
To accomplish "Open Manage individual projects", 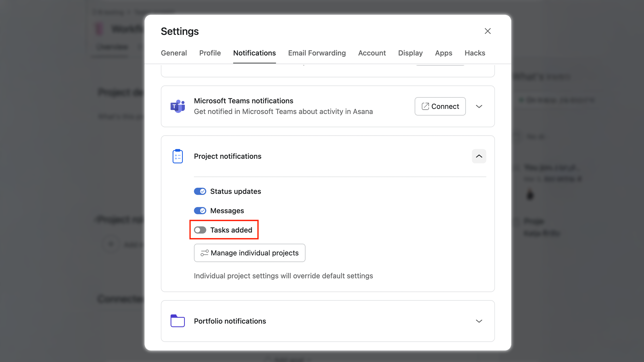I will pos(250,253).
